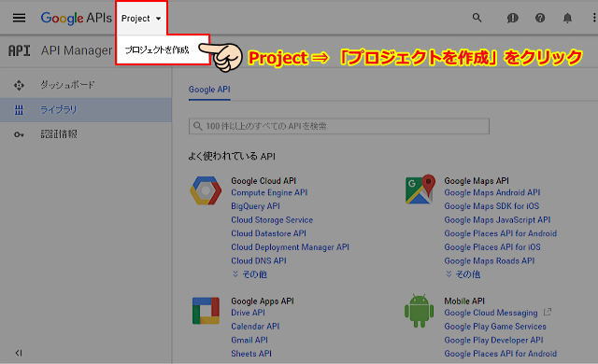Click the Mobile API heading
The width and height of the screenshot is (598, 364).
coord(464,301)
